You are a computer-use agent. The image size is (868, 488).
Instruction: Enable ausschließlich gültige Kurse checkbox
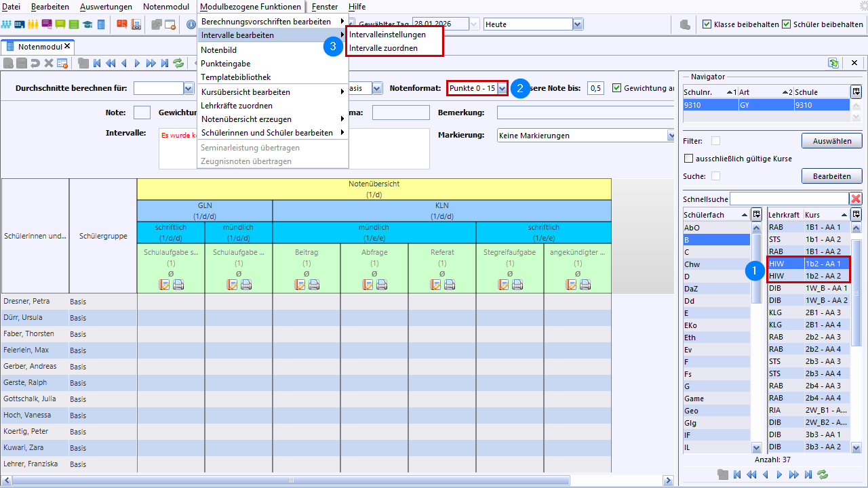pos(689,159)
